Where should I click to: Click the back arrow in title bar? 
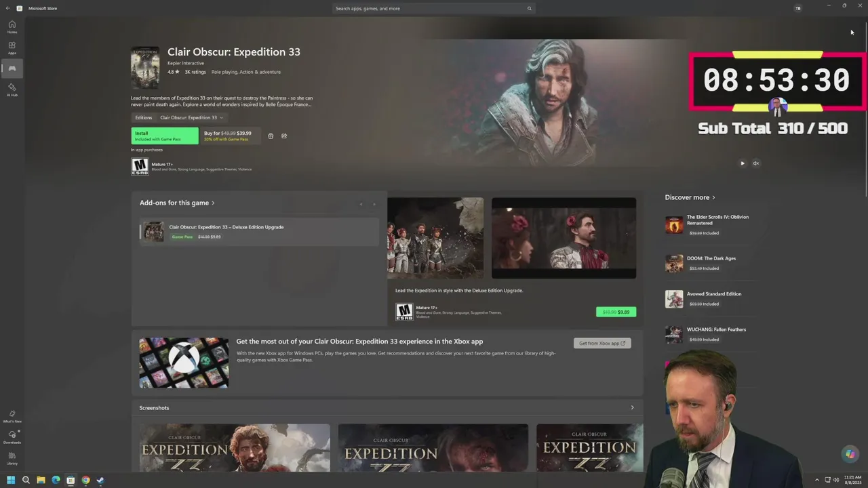point(7,8)
